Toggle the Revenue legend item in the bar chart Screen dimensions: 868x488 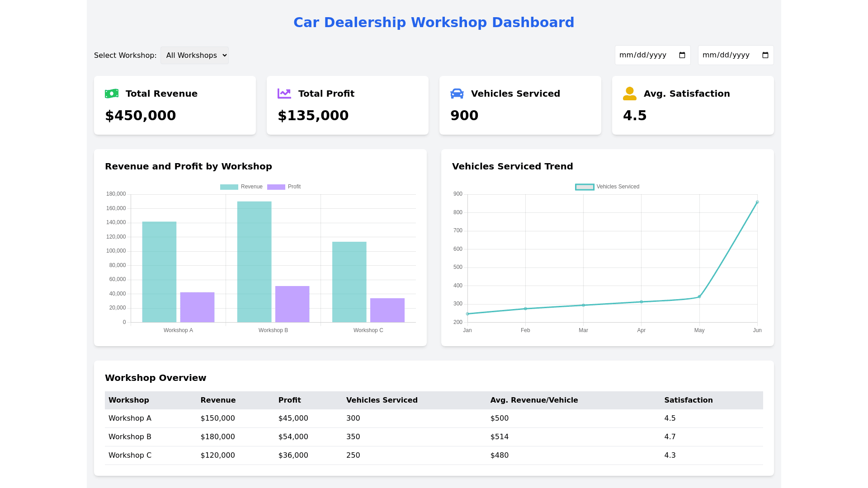pos(241,187)
